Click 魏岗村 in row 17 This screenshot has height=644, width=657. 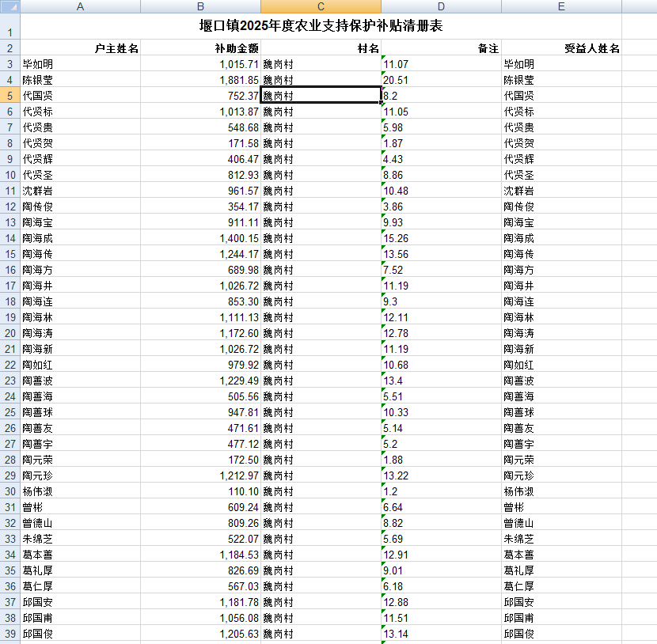321,286
